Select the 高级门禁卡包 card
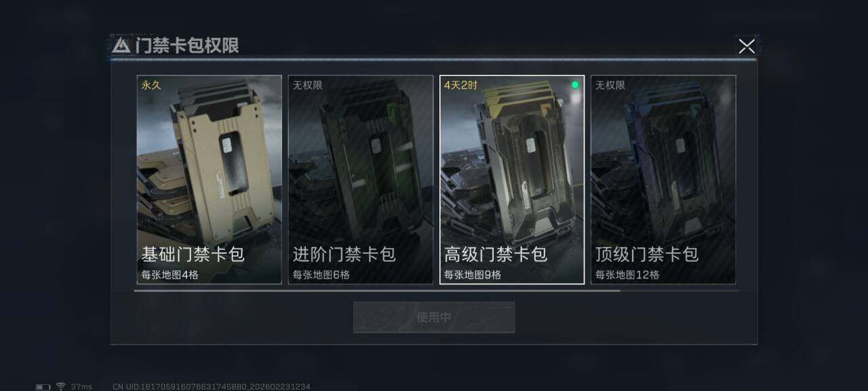868x391 pixels. click(x=512, y=179)
